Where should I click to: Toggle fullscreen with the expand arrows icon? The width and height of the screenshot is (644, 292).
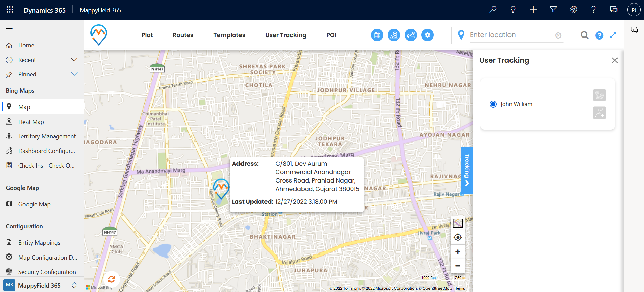(613, 35)
